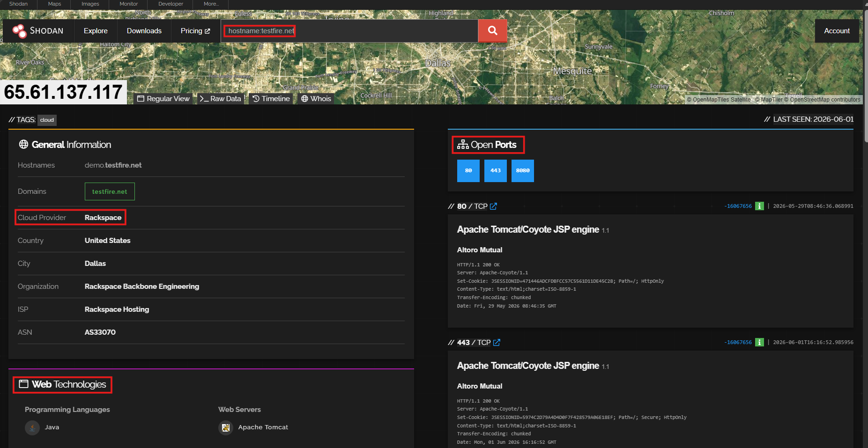Open the Explore menu item
The image size is (868, 448).
pos(96,31)
